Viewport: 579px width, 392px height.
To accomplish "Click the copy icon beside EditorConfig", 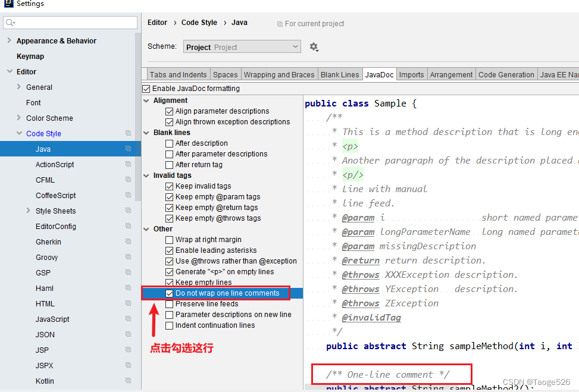I will tap(128, 226).
